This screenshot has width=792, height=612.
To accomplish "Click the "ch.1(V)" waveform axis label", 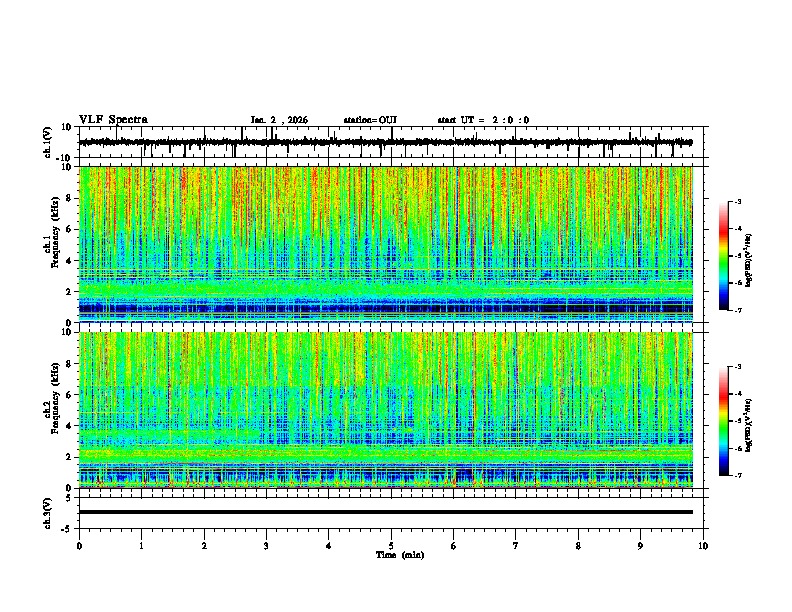I will [48, 142].
